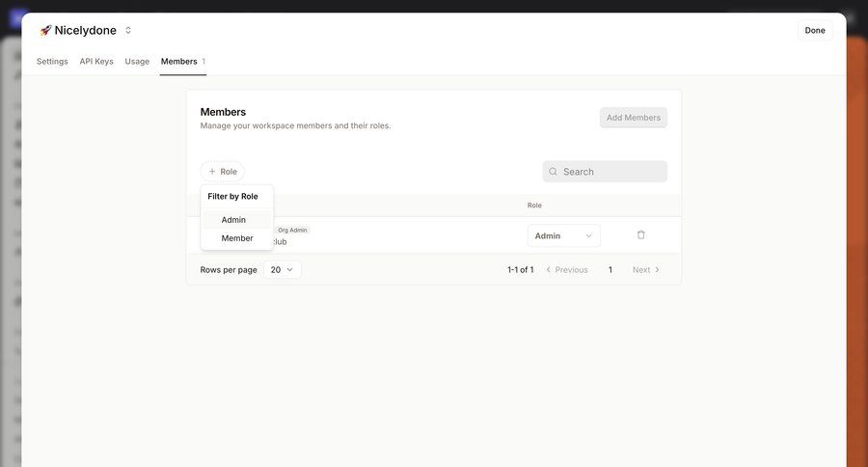Focus the member Search field
Screen dimensions: 868x467
pyautogui.click(x=612, y=172)
